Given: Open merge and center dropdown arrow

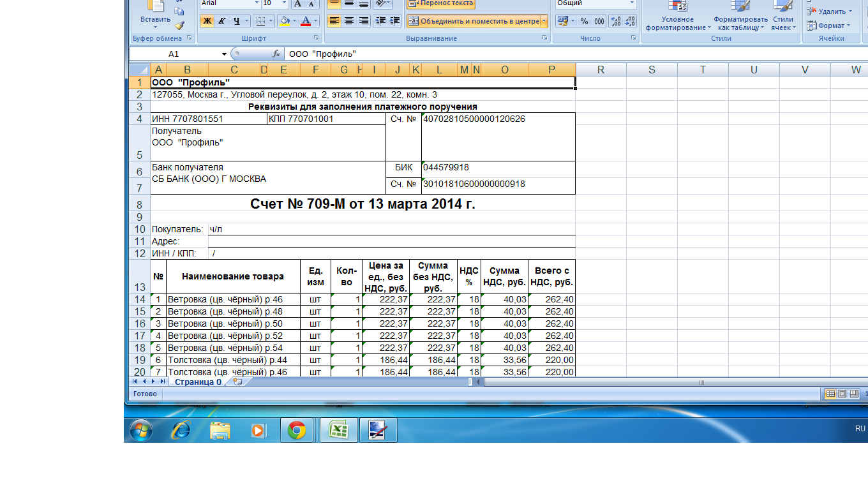Looking at the screenshot, I should 544,21.
